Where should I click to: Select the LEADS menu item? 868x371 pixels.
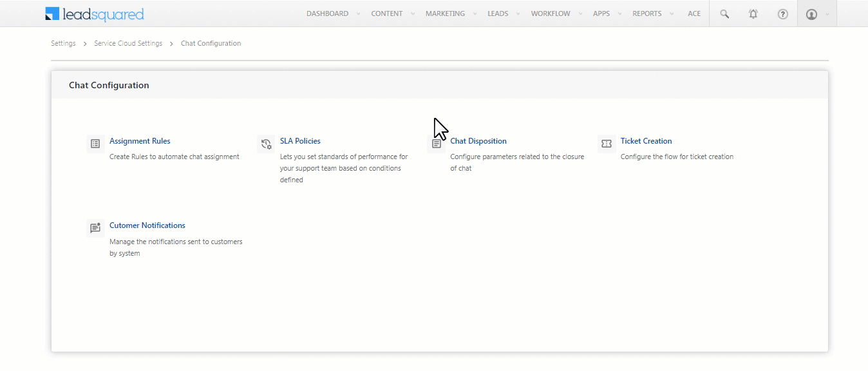coord(497,13)
